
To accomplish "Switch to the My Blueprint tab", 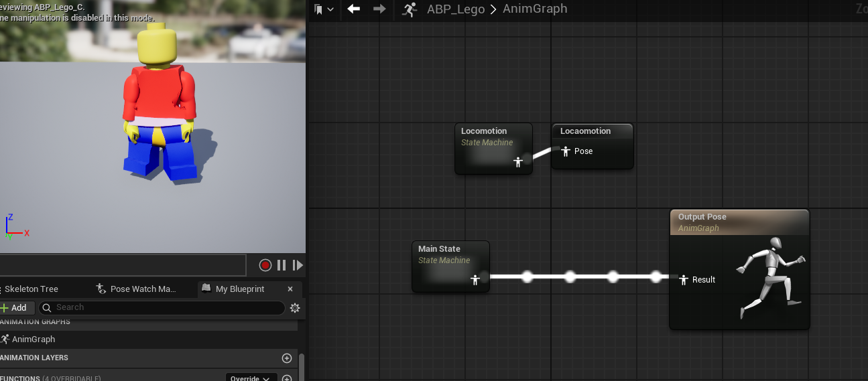I will click(x=240, y=289).
